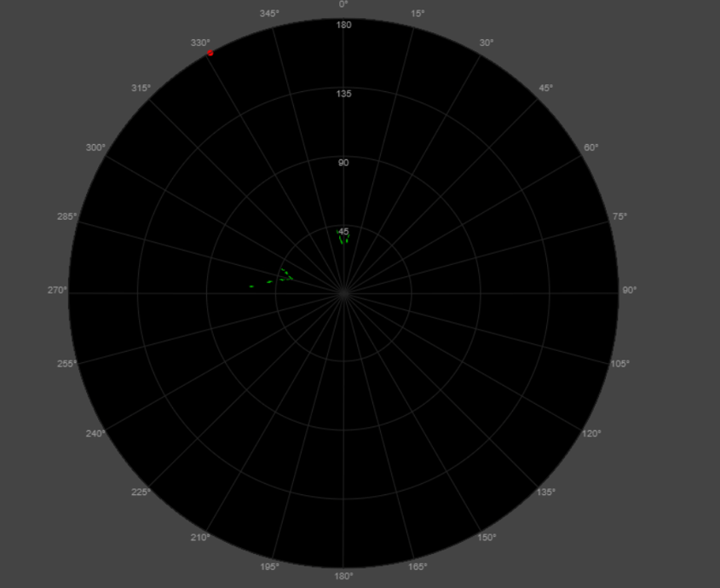Click the 285° angle label
The image size is (720, 588).
click(67, 216)
